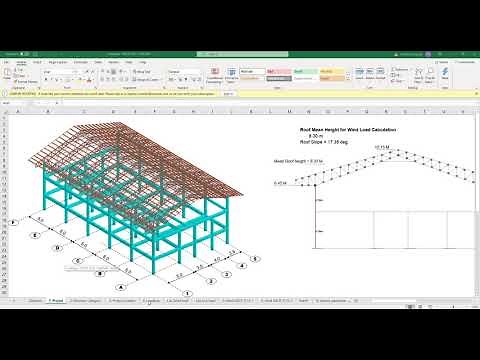Toggle Underline formatting
The image size is (480, 360).
(x=57, y=80)
